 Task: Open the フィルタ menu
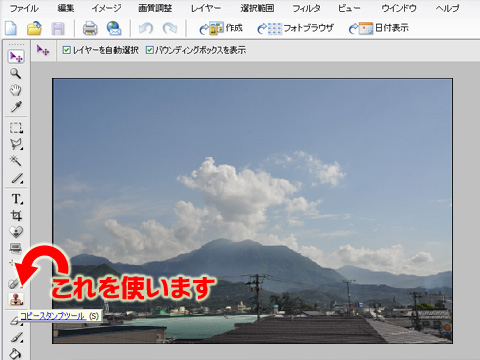click(x=306, y=8)
